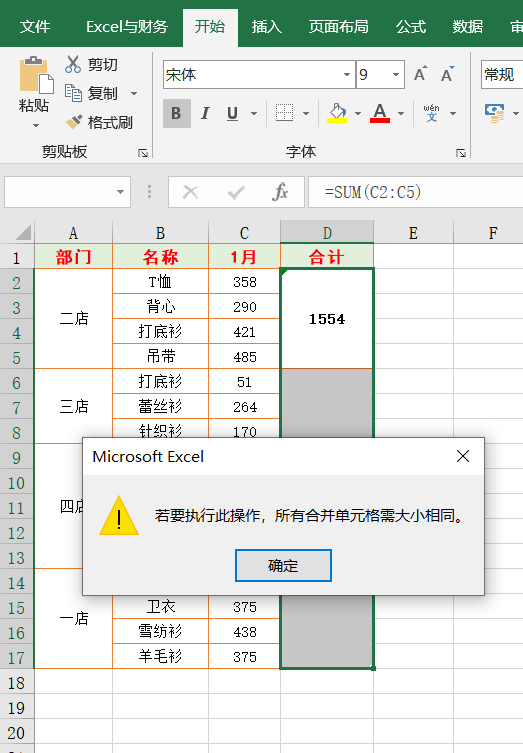Expand the borders options arrow

(x=306, y=113)
